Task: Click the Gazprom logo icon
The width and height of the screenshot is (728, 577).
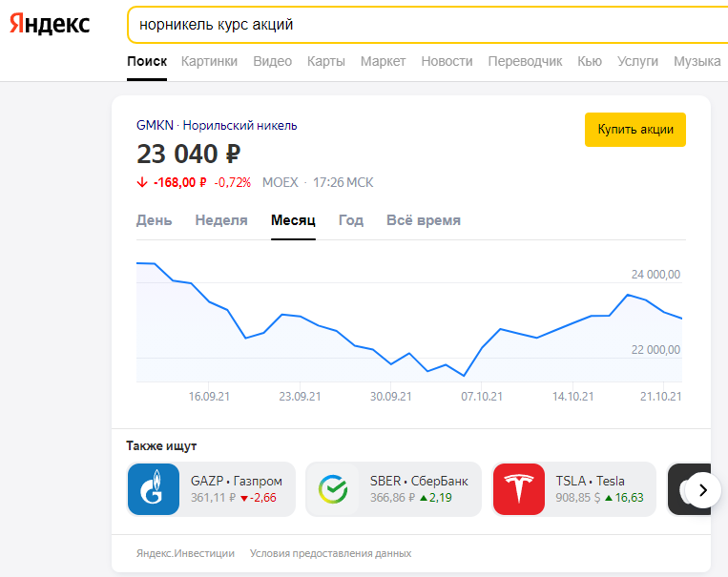Action: coord(154,489)
